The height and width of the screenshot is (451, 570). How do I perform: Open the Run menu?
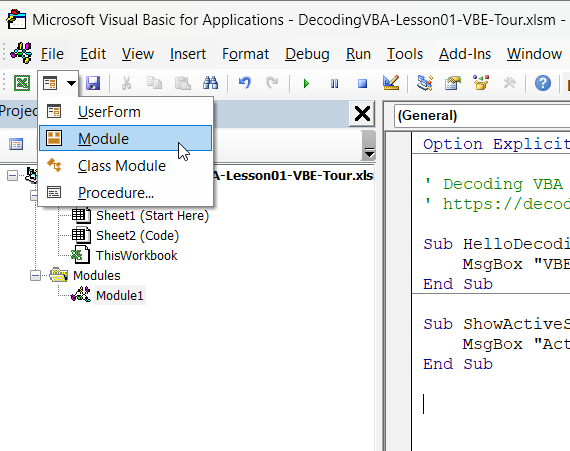coord(358,54)
